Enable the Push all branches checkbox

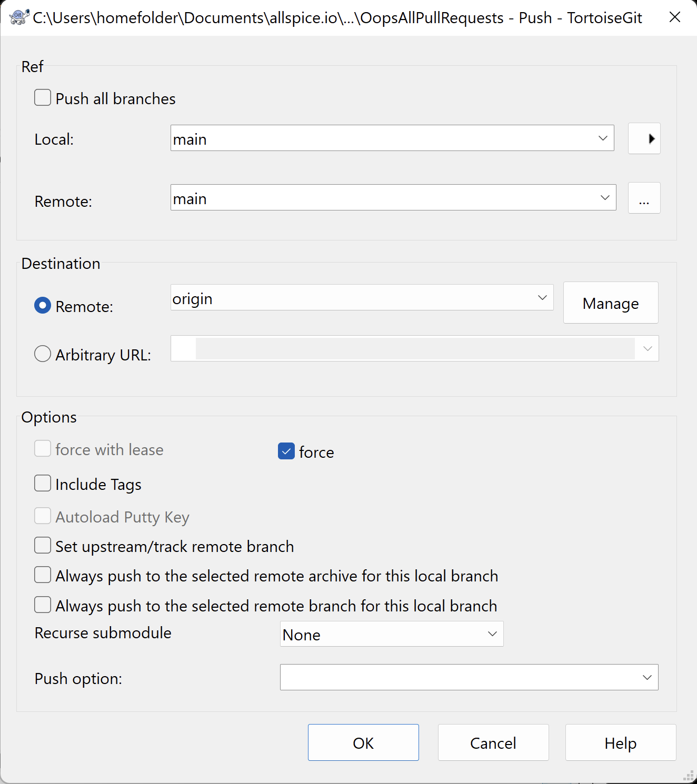click(x=43, y=98)
